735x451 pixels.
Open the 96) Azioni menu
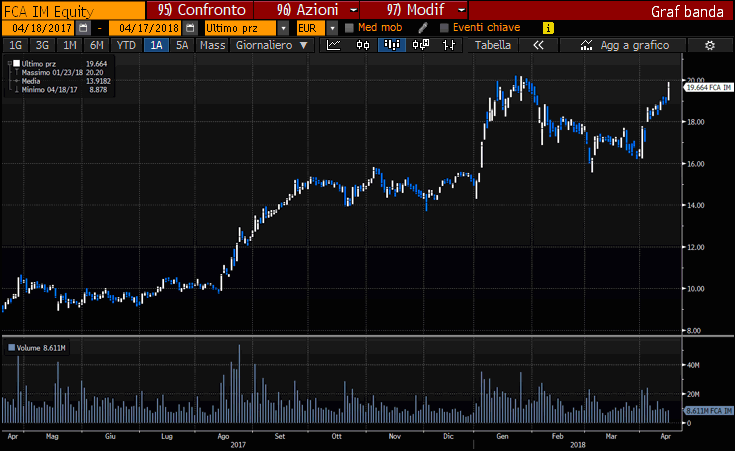coord(307,10)
